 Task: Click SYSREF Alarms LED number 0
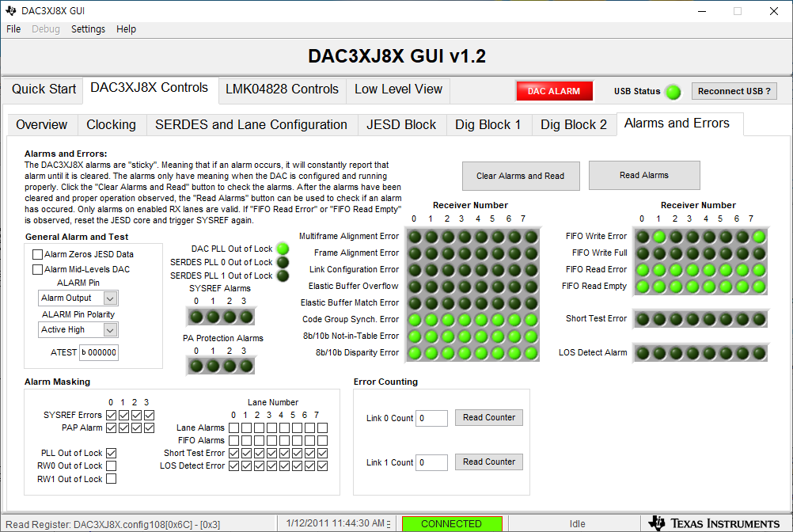(x=197, y=317)
